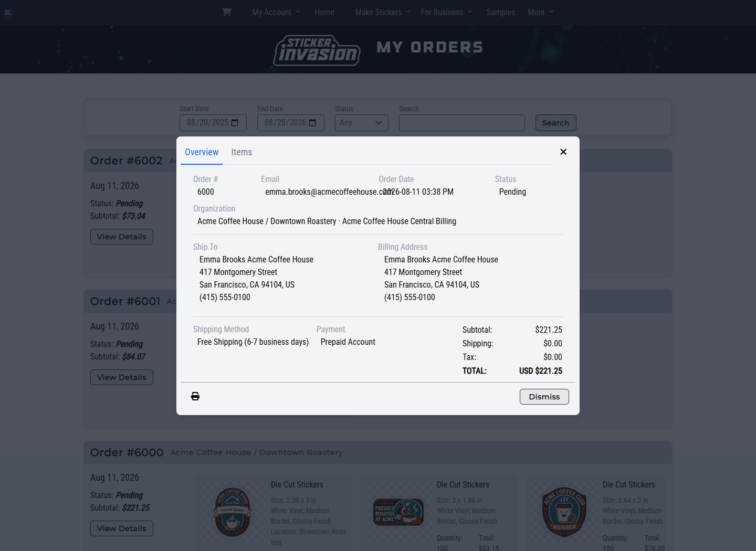Screen dimensions: 756x551
Task: Switch to the Items tab
Action: 241,152
